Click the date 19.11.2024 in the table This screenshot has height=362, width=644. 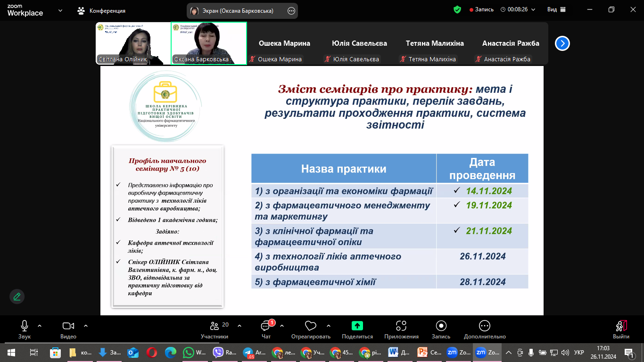pyautogui.click(x=489, y=206)
